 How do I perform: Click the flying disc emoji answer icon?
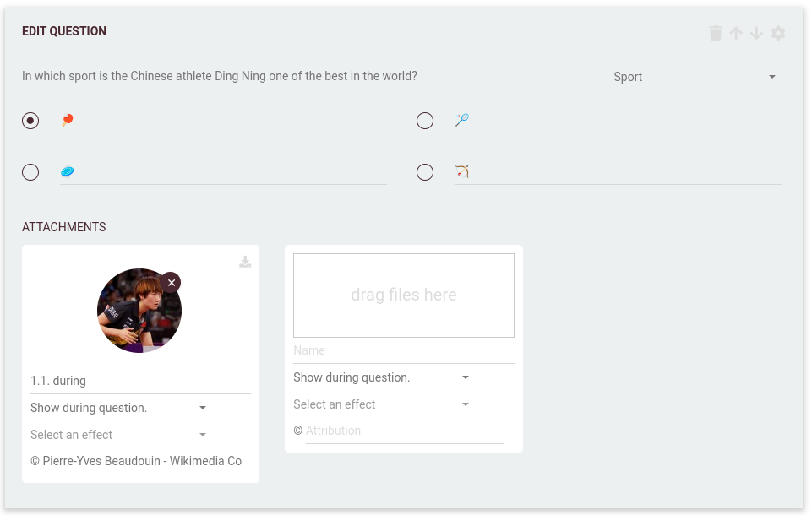[66, 171]
